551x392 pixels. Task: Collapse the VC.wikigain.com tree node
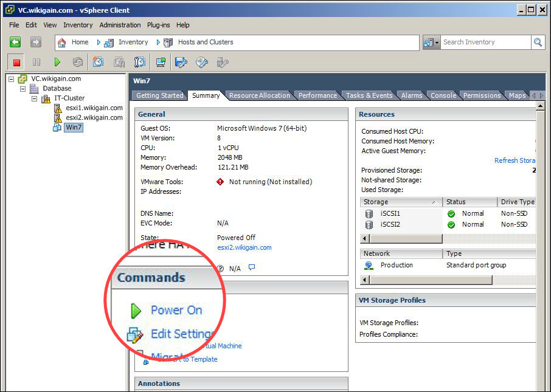[x=11, y=79]
